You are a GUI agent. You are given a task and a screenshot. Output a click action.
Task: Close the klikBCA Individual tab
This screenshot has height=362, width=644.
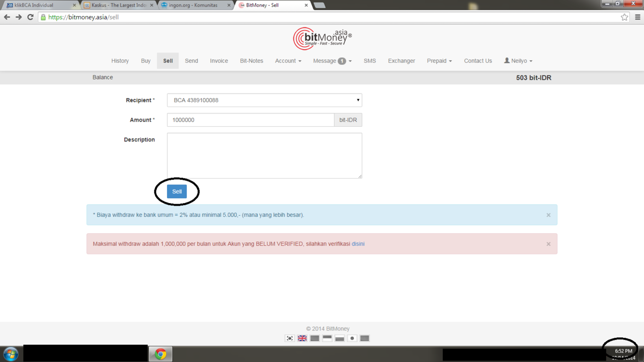click(74, 6)
